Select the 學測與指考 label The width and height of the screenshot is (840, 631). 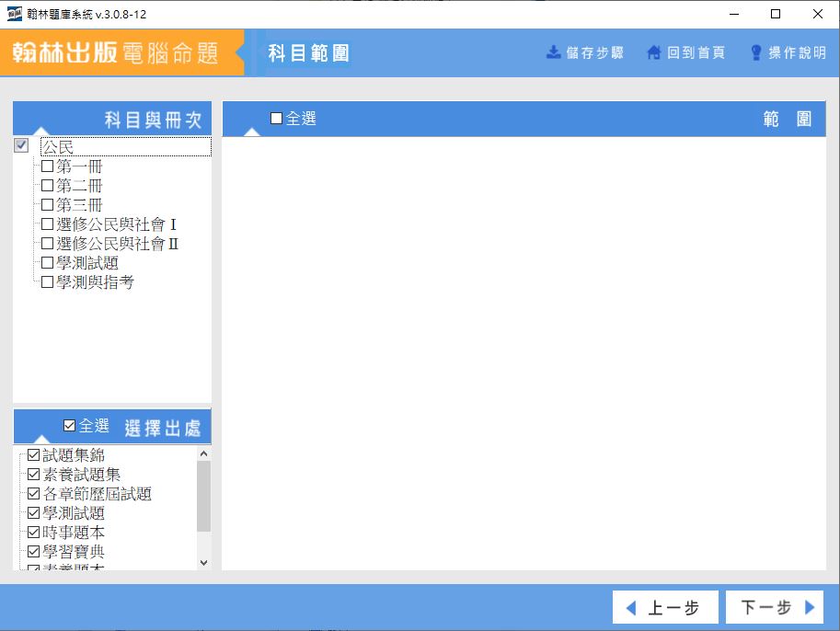tap(95, 282)
